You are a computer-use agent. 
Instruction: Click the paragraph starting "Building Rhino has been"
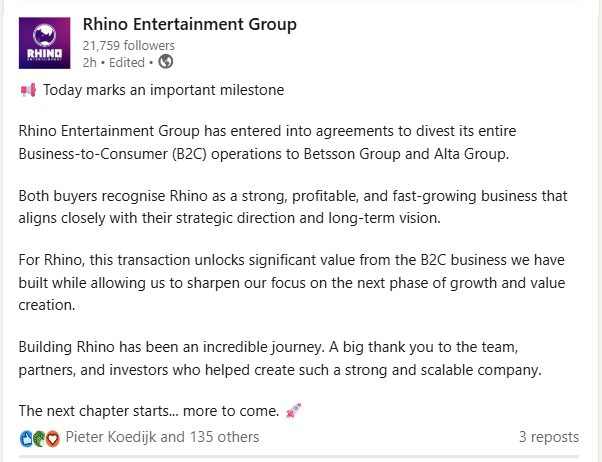point(280,359)
